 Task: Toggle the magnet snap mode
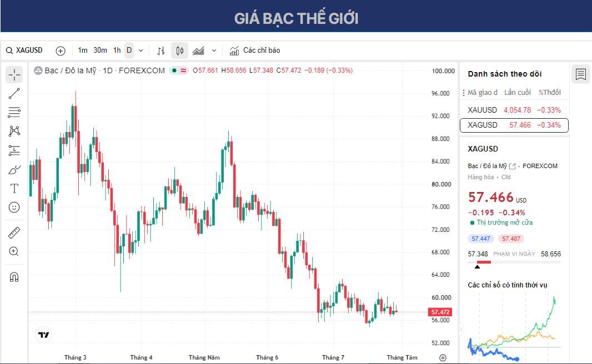[14, 277]
